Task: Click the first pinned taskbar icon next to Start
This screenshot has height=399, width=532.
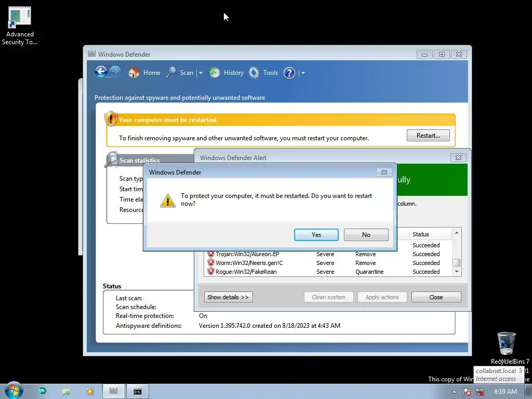Action: 42,391
